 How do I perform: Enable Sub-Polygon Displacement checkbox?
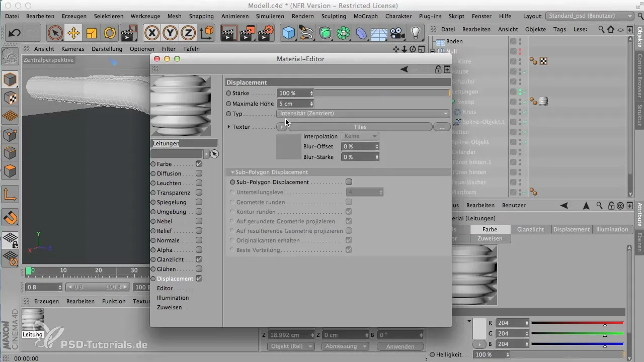tap(349, 182)
